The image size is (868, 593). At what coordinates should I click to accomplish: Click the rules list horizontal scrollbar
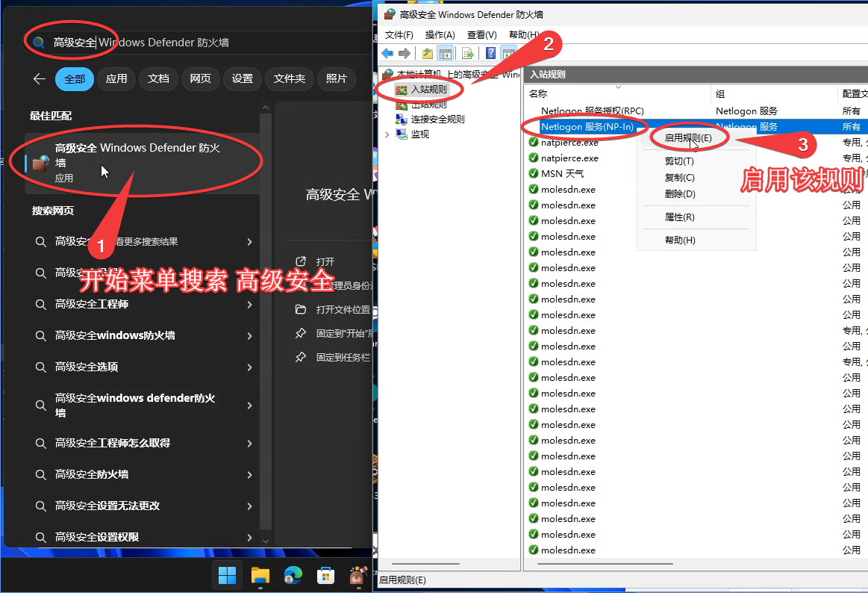point(605,564)
